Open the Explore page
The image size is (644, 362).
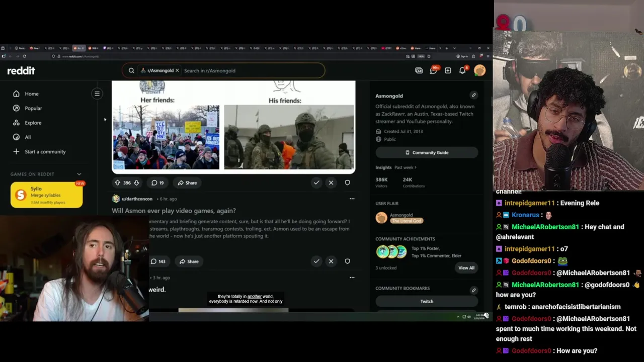(27, 123)
